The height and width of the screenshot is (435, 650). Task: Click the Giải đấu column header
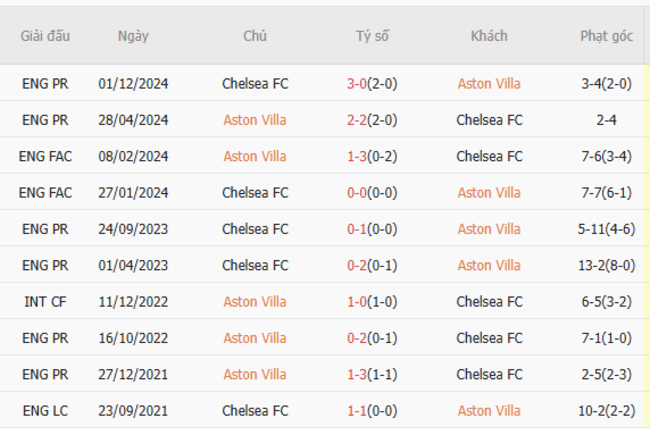(x=45, y=36)
